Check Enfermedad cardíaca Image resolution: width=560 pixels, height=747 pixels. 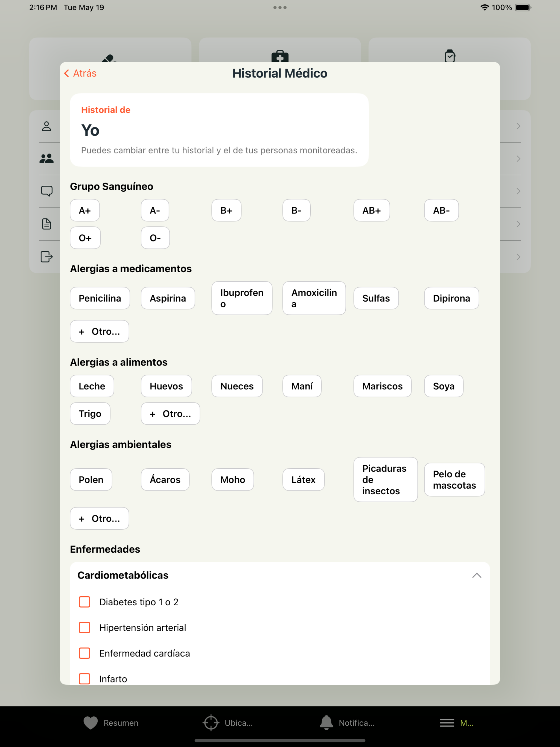84,653
